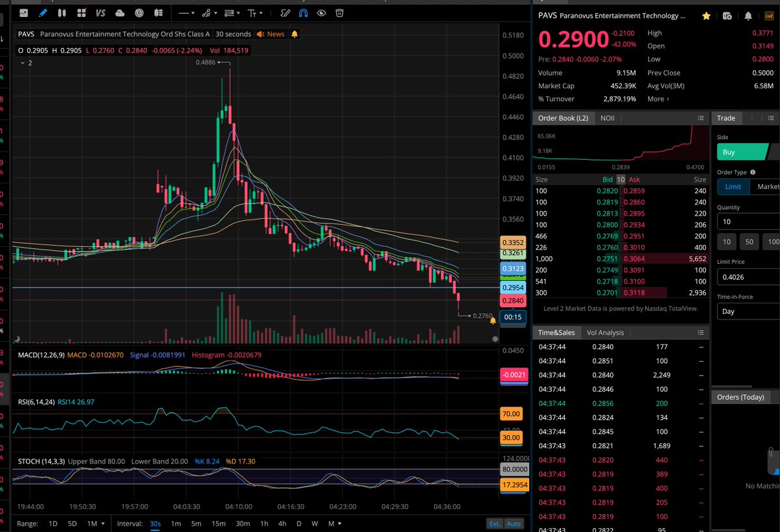The image size is (780, 532).
Task: Open the Time-in-Force Day dropdown
Action: coord(748,311)
